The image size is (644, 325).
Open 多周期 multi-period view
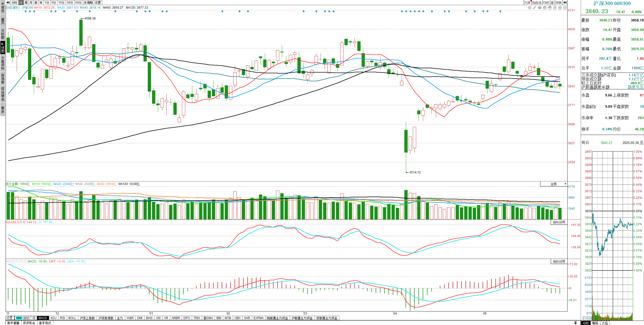pos(88,3)
